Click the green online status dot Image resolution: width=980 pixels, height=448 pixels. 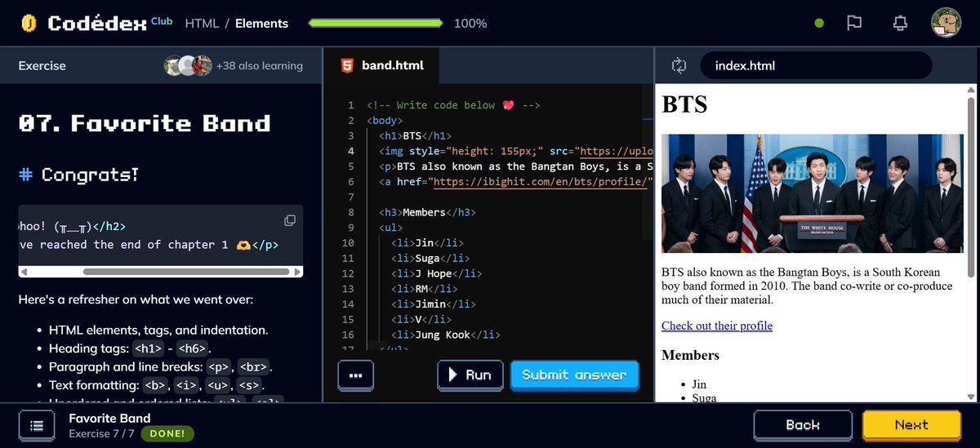coord(819,24)
